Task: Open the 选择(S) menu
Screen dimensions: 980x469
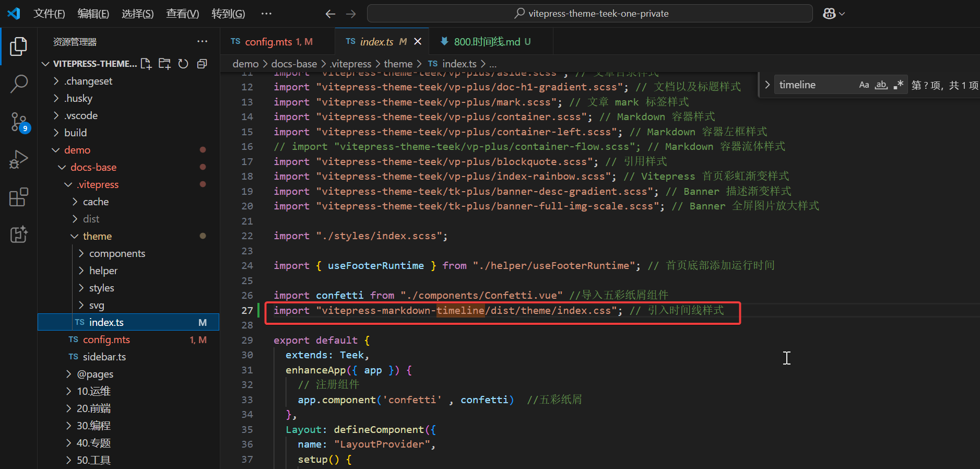Action: pyautogui.click(x=138, y=14)
